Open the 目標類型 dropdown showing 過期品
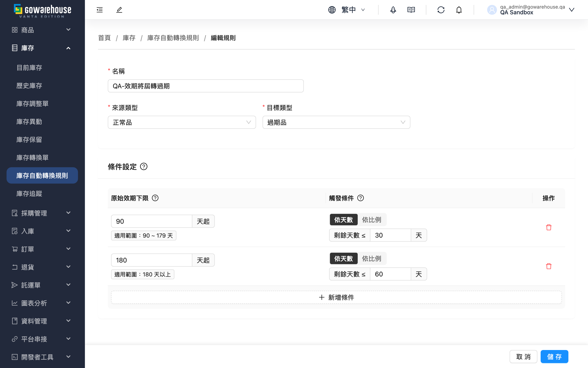 pos(336,122)
